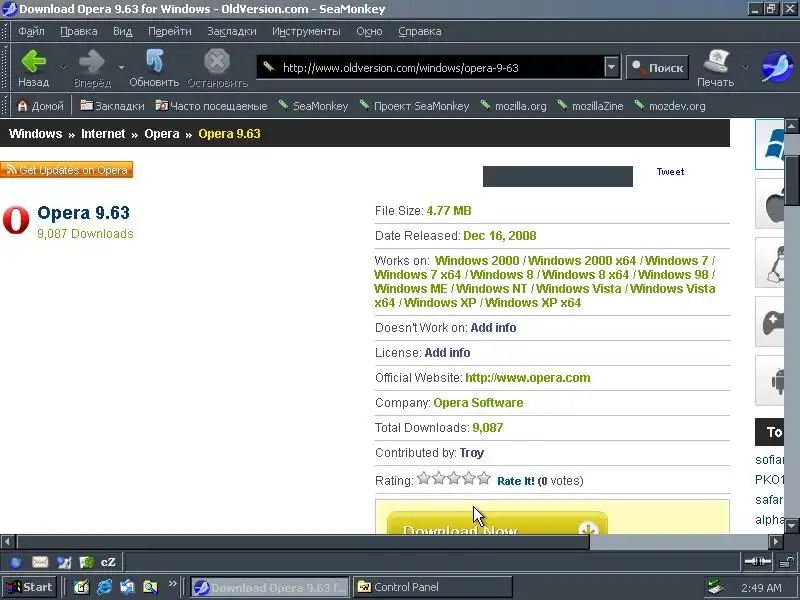
Task: Click the Поиск search button
Action: 657,67
